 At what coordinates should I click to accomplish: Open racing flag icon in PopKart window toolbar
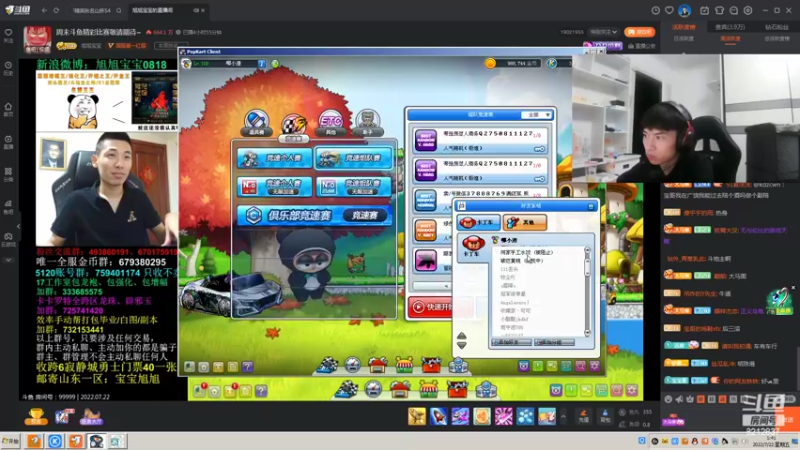327,364
